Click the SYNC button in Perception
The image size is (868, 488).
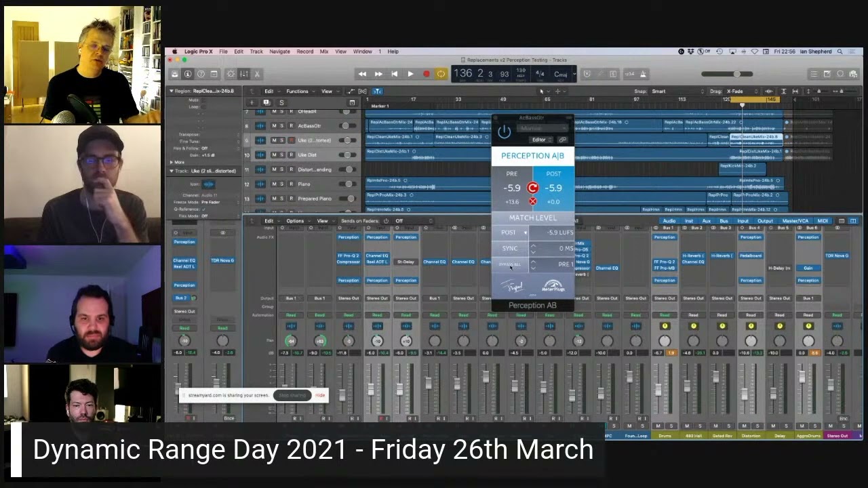tap(510, 249)
